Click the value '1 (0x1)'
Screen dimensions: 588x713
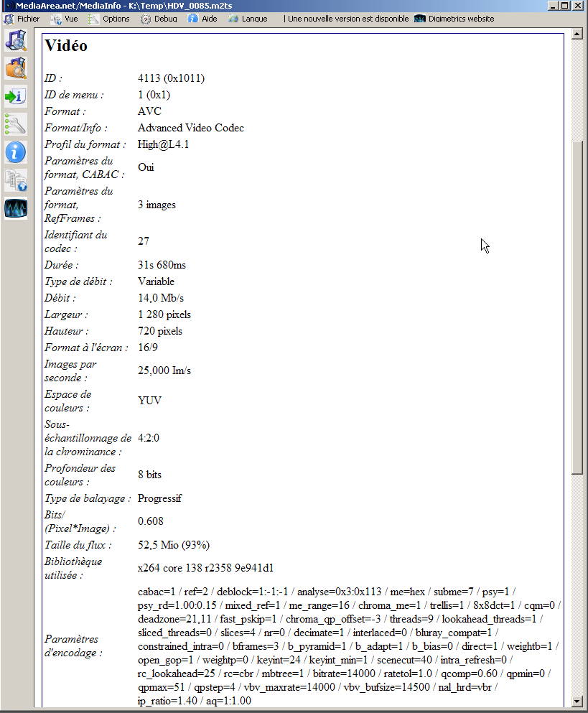[154, 95]
